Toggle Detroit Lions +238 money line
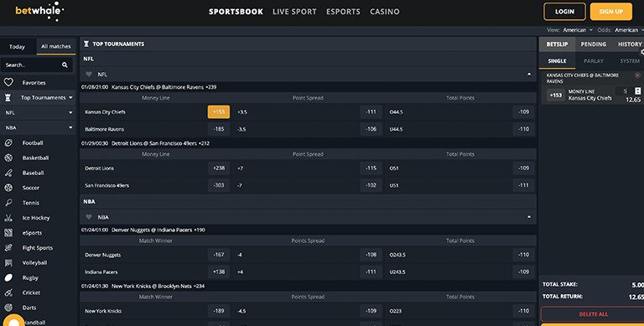Image resolution: width=644 pixels, height=326 pixels. [219, 168]
